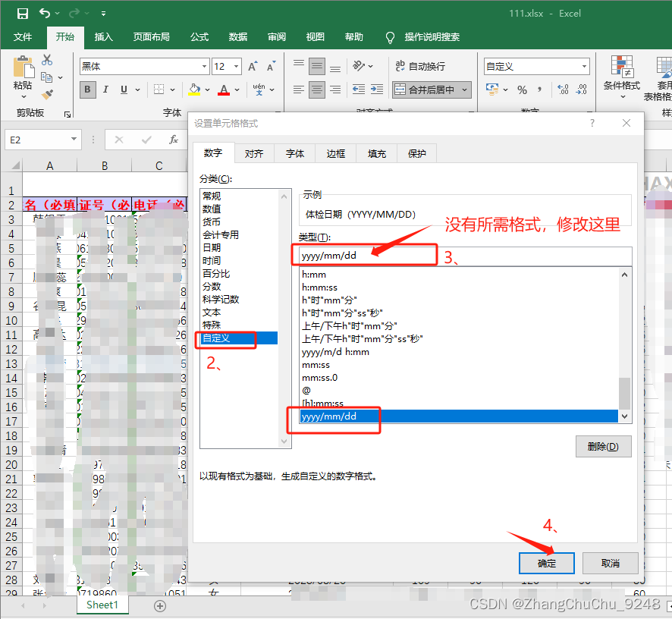Screen dimensions: 672x619
Task: Switch to the 插入 ribbon tab
Action: click(x=103, y=37)
